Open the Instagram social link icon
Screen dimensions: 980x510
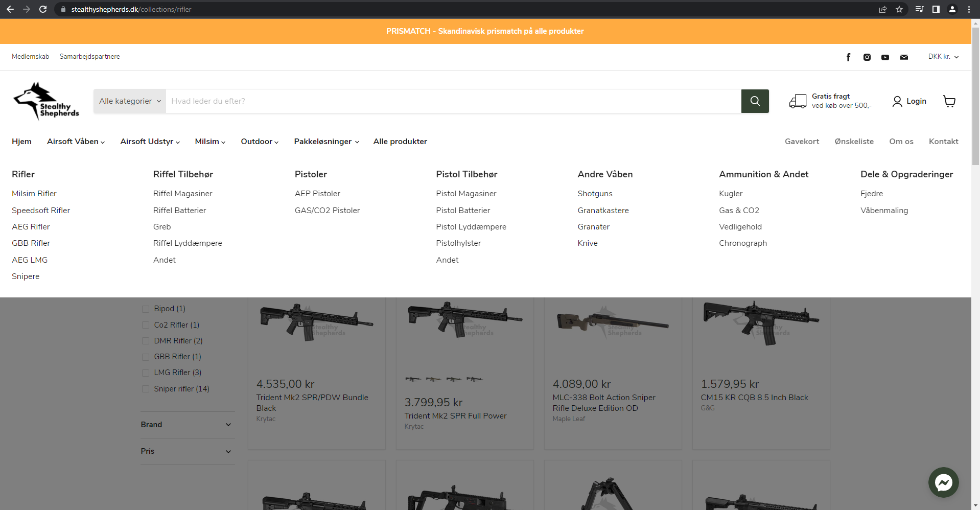(x=867, y=57)
